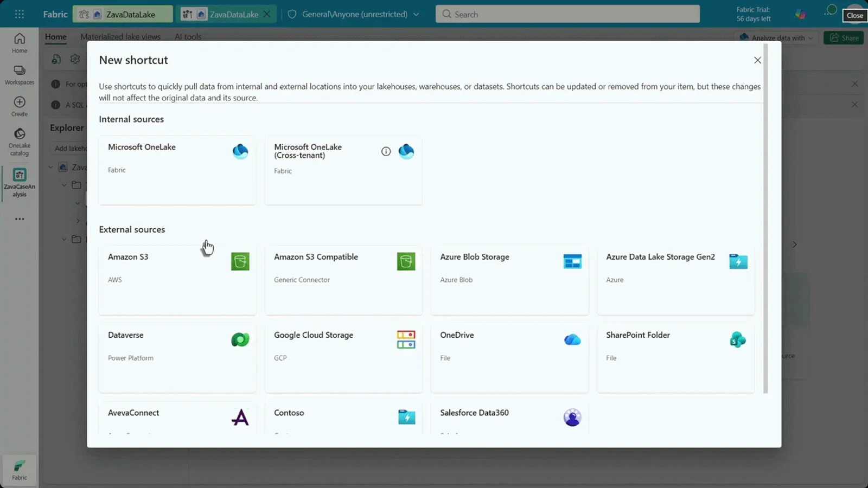The image size is (868, 488).
Task: Open settings gear in toolbar
Action: (75, 59)
